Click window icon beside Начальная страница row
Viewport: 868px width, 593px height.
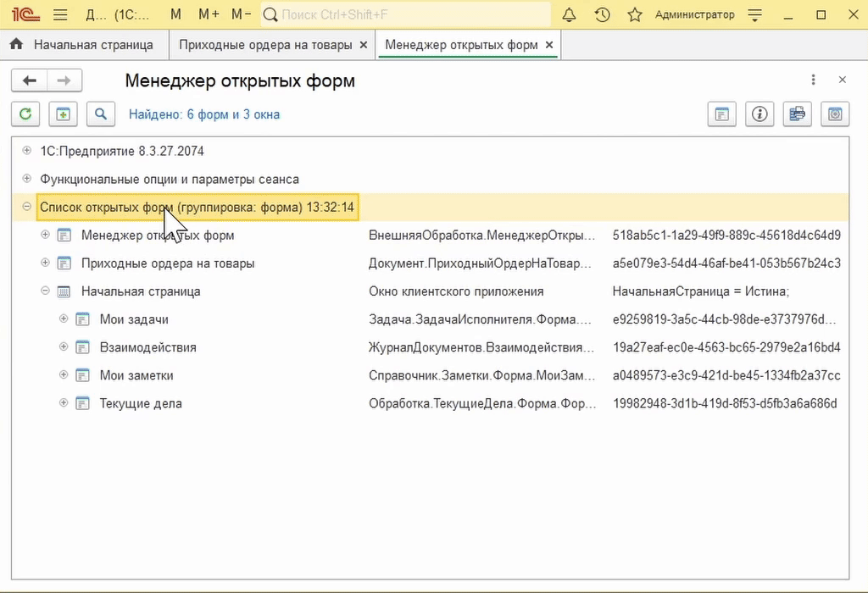tap(64, 291)
